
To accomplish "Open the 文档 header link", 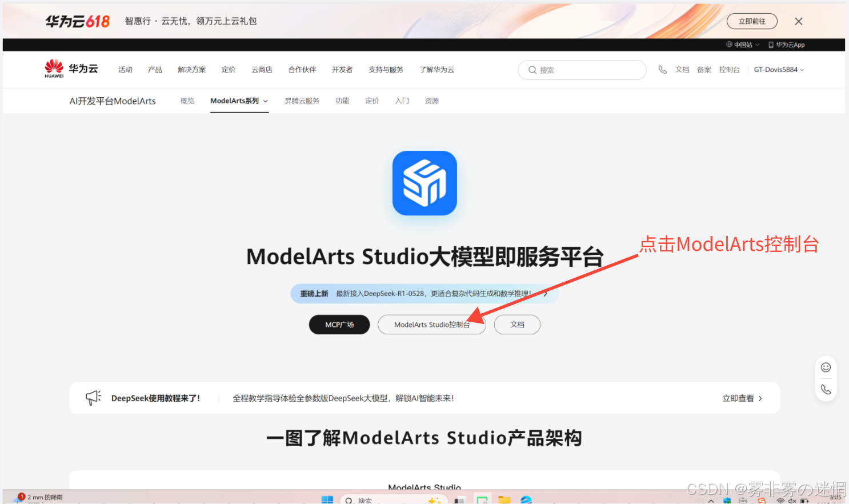I will pos(682,70).
